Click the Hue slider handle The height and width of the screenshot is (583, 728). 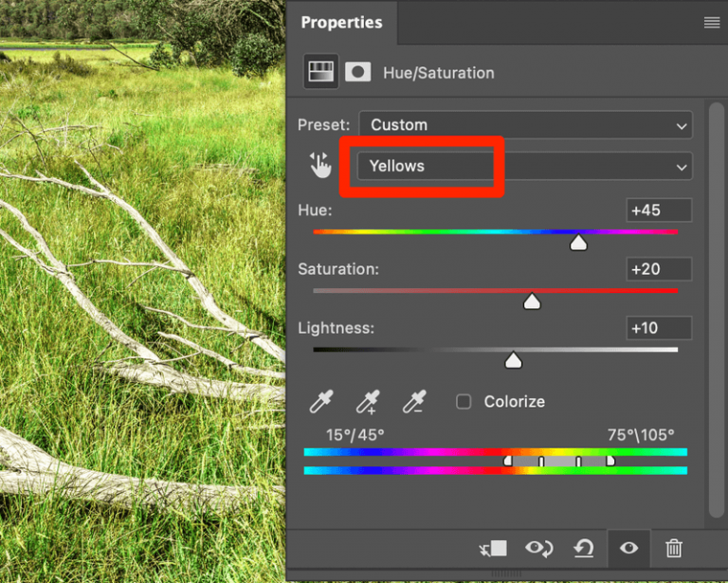[x=578, y=244]
